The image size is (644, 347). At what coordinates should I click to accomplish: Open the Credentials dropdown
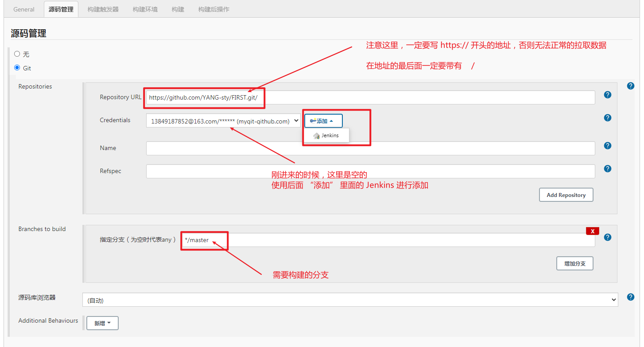coord(223,121)
